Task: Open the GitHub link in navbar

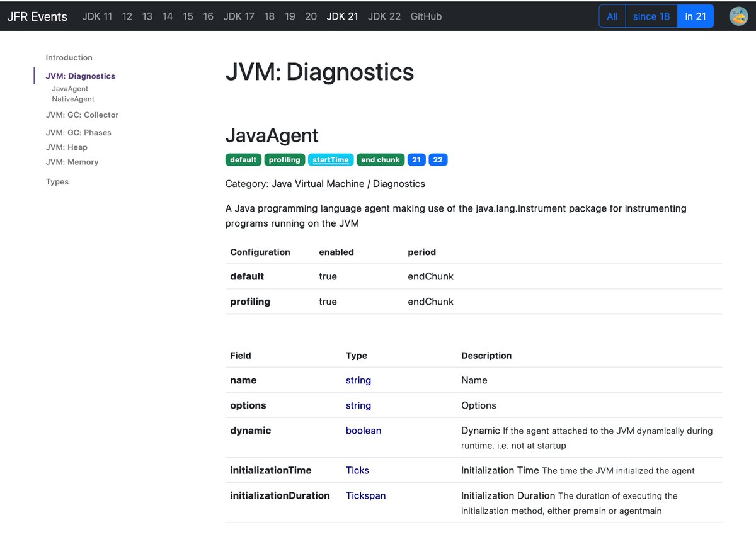Action: click(426, 16)
